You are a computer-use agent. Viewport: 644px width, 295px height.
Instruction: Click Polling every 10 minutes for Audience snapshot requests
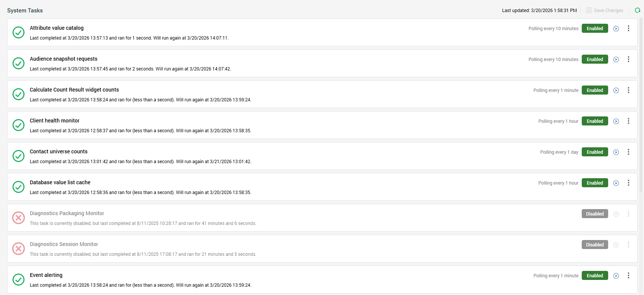pyautogui.click(x=553, y=60)
